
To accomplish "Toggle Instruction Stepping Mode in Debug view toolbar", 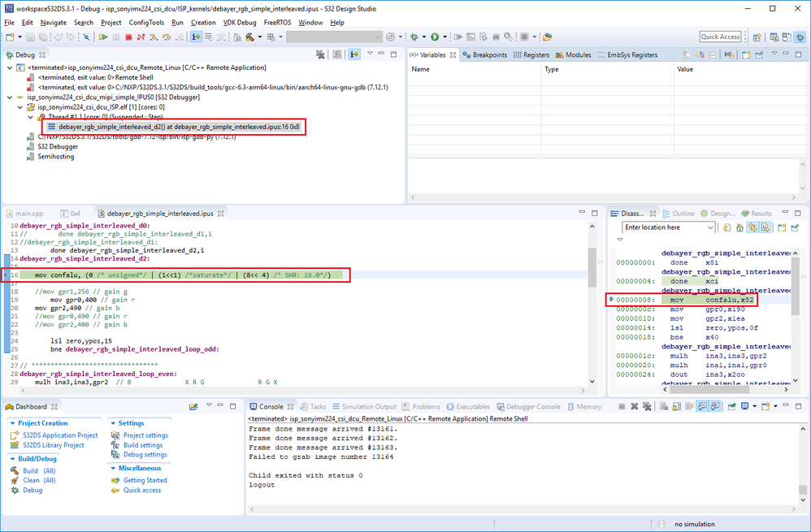I will click(x=353, y=54).
